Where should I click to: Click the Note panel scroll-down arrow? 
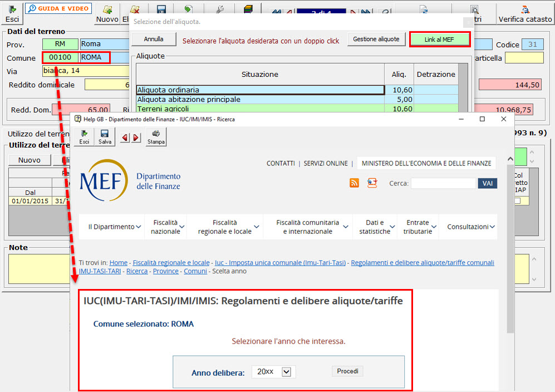coord(534,280)
